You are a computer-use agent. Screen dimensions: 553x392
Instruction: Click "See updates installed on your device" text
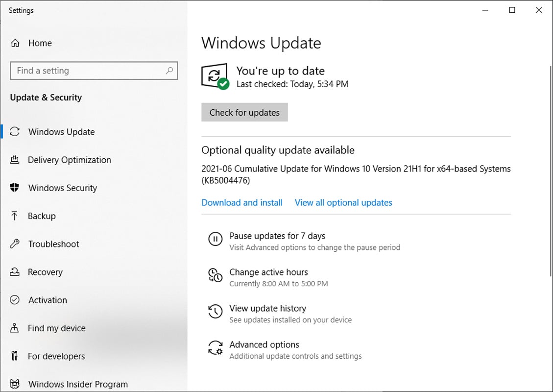[290, 319]
